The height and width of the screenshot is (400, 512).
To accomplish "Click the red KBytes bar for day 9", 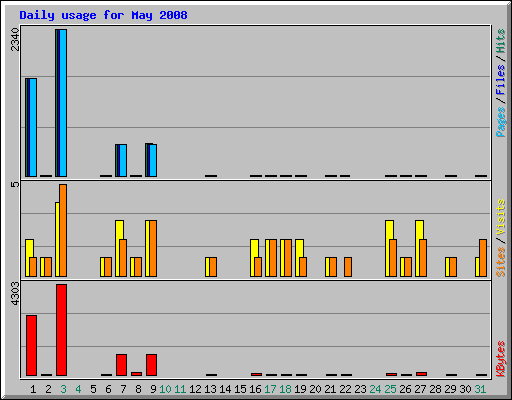I will pos(151,365).
